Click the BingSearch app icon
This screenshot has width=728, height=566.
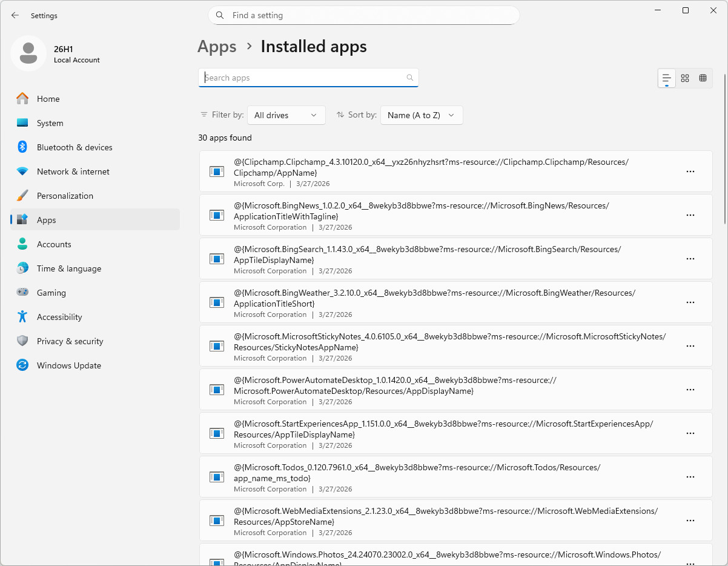coord(217,259)
